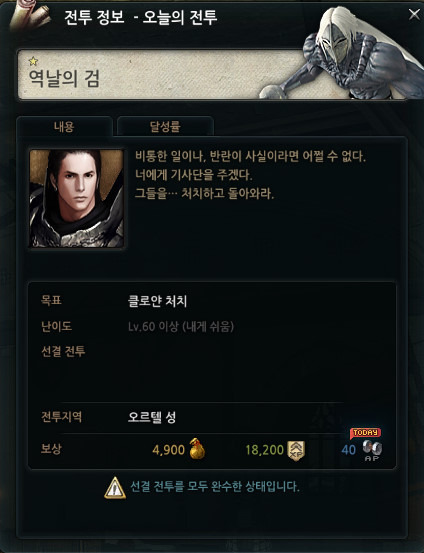Click the 오르텔 성 battle region name
424x553 pixels.
pyautogui.click(x=152, y=417)
